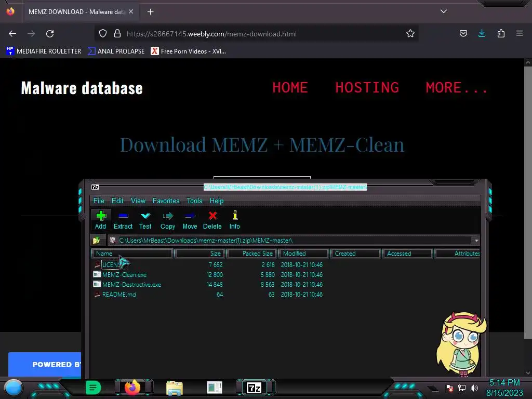Go to HOME on Malware database site
532x399 pixels.
290,87
